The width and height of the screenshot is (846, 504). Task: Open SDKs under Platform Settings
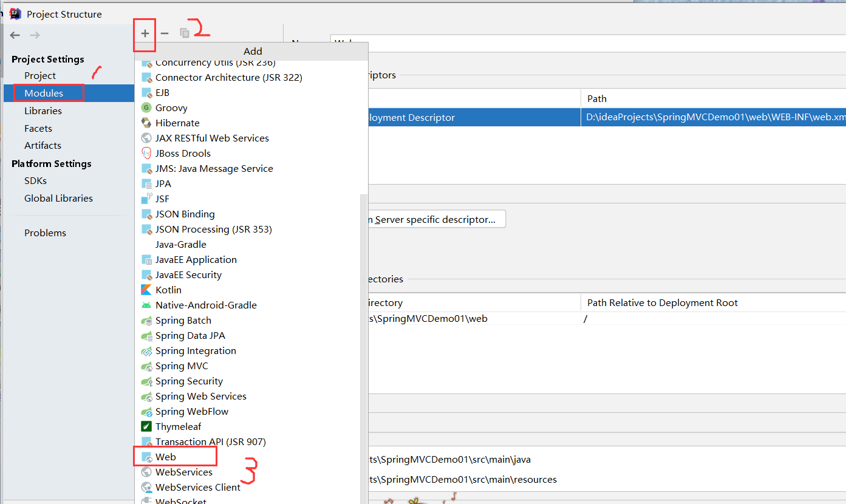click(35, 181)
